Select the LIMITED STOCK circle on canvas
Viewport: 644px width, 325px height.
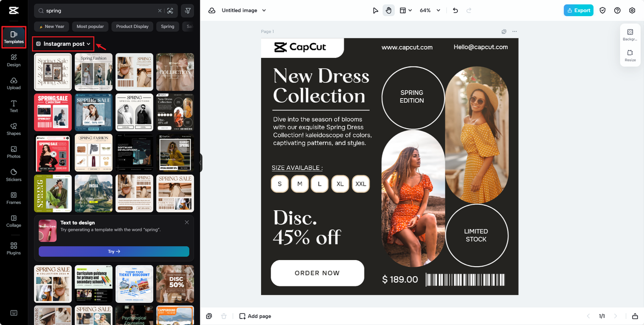(x=476, y=235)
